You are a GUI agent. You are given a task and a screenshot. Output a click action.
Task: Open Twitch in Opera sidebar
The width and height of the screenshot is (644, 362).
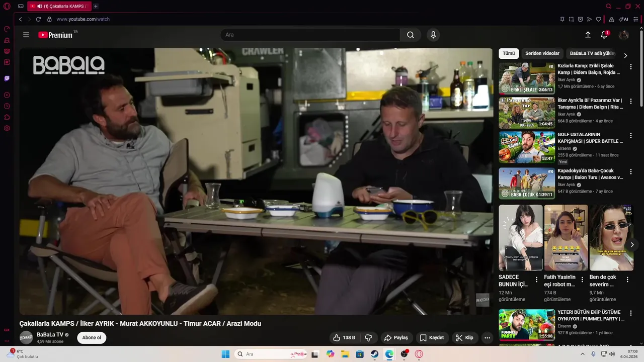coord(7,78)
